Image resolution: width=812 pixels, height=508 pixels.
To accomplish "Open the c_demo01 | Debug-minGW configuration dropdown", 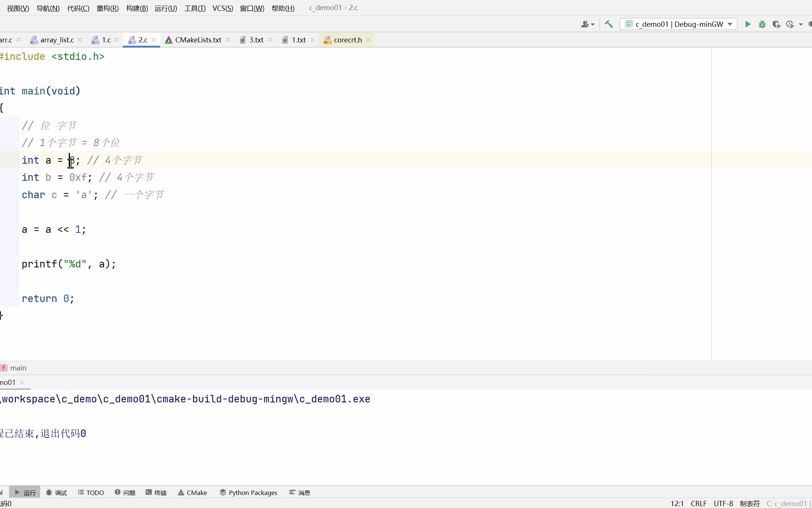I will [679, 24].
